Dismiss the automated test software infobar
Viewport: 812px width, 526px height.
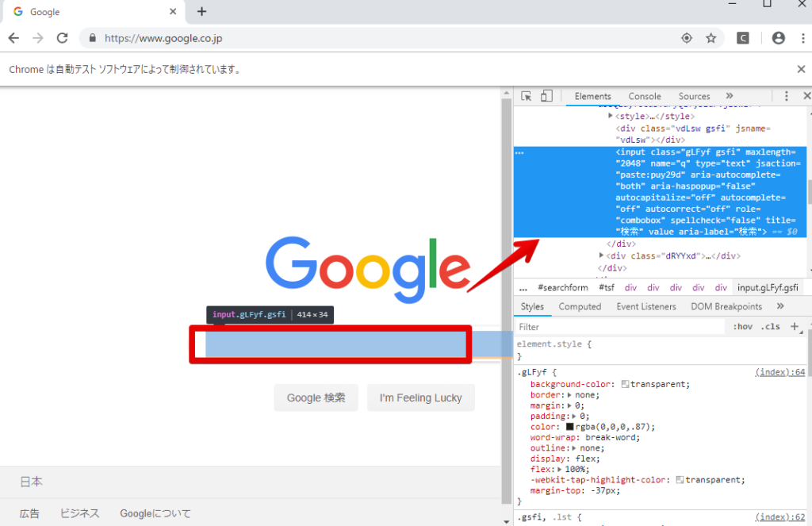tap(801, 69)
